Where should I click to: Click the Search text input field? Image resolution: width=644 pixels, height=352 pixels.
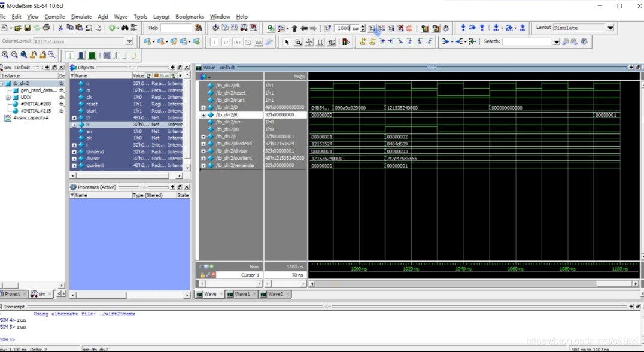tap(527, 41)
